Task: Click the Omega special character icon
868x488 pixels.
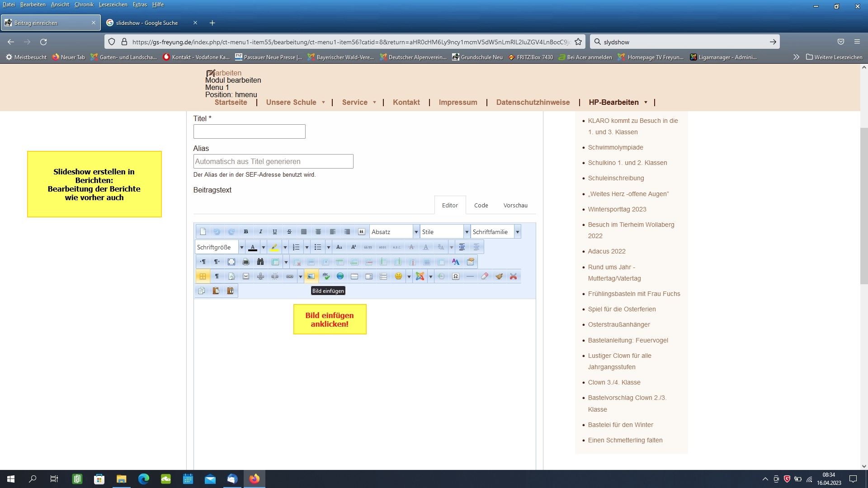Action: click(456, 276)
